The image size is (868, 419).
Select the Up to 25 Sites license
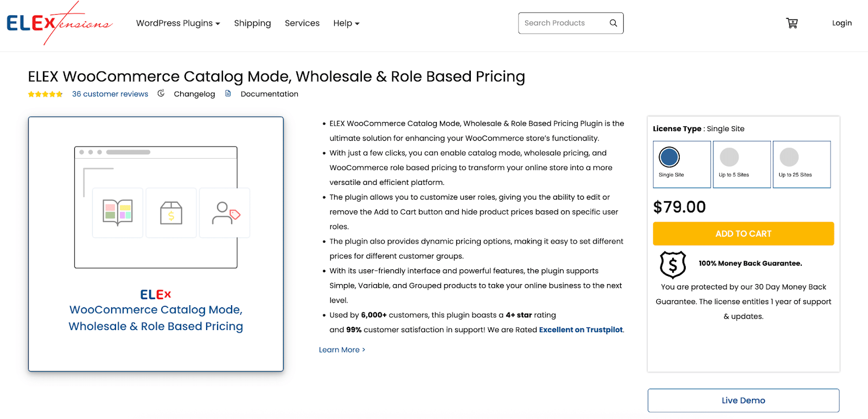point(802,164)
